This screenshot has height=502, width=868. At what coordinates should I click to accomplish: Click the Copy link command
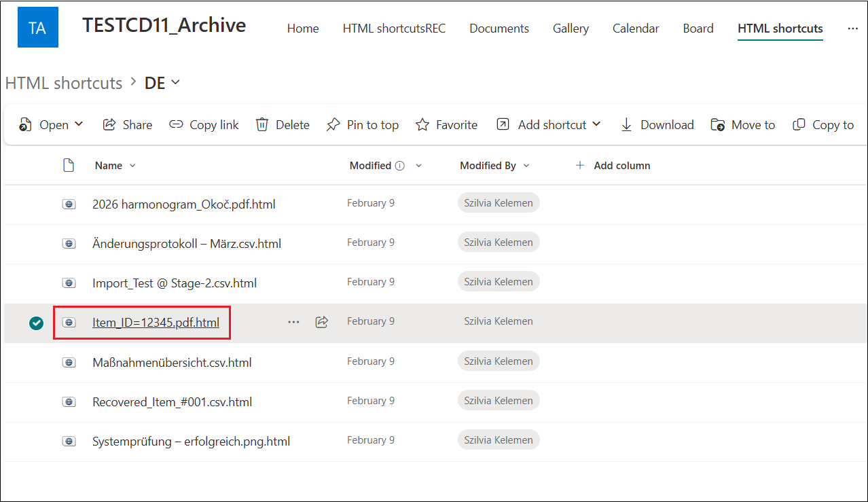point(204,125)
